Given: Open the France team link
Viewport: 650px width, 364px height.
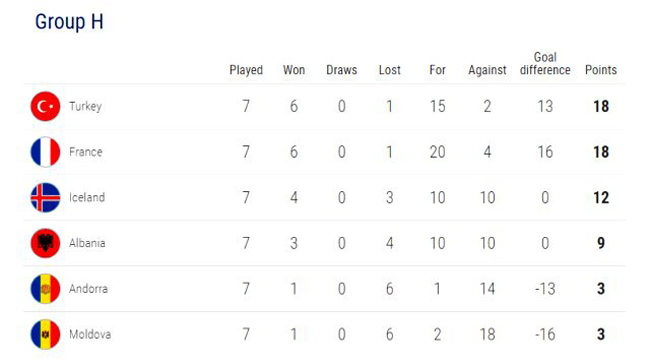Looking at the screenshot, I should point(86,152).
